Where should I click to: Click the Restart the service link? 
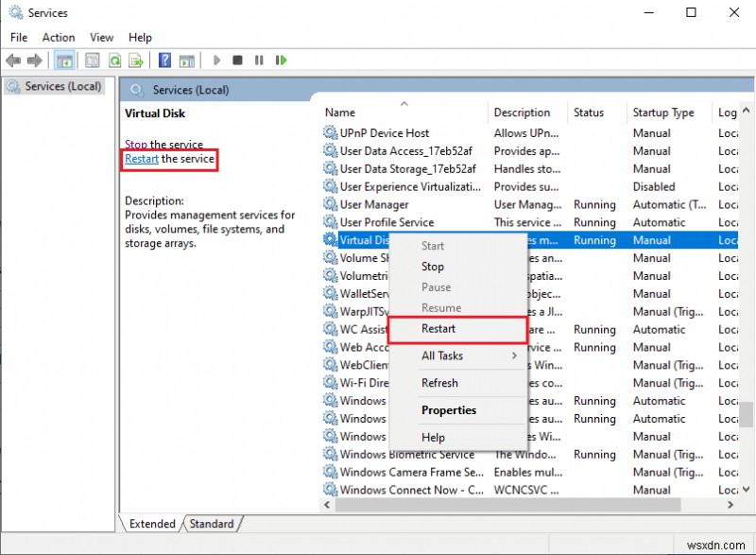(x=141, y=159)
